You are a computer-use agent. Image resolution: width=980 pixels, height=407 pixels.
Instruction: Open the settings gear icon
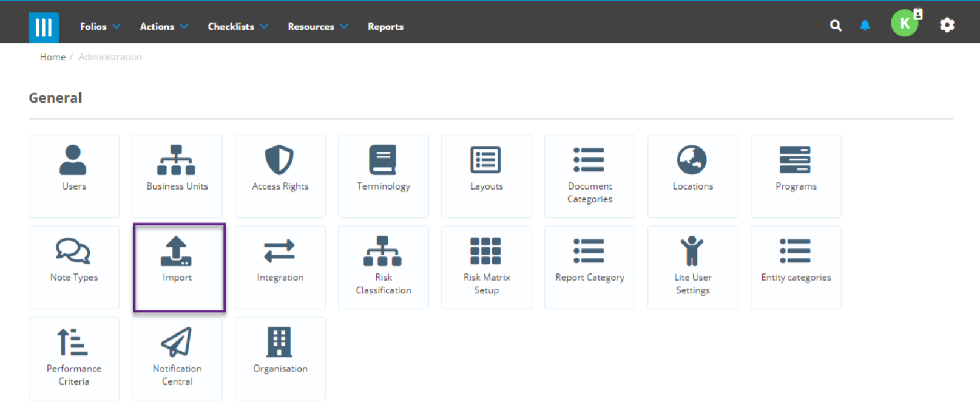947,25
